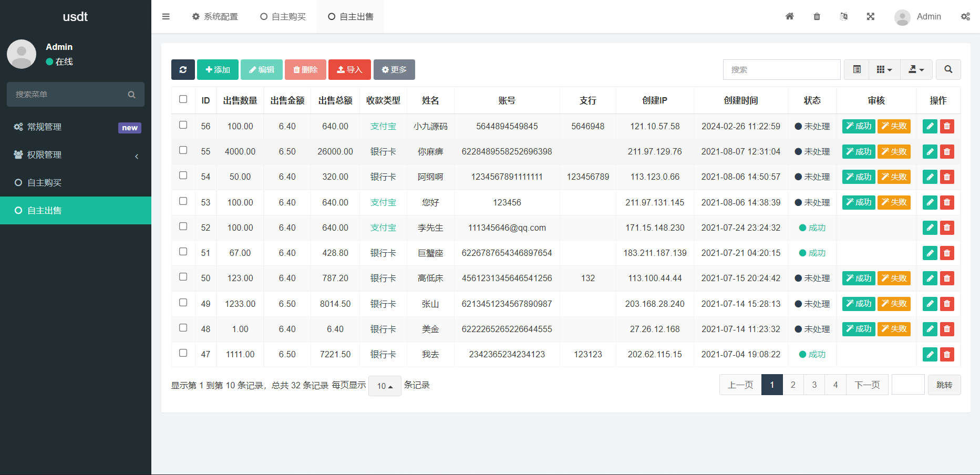Click the 跳转 jump button
This screenshot has height=475, width=980.
click(944, 385)
